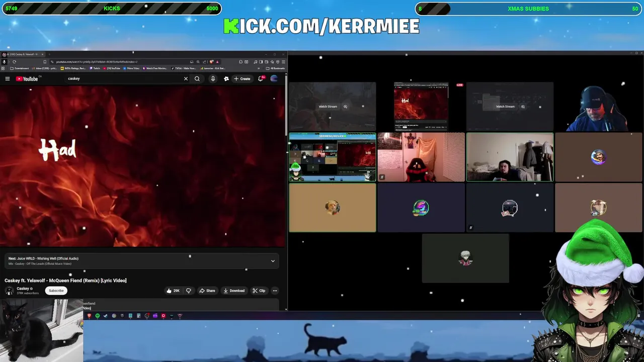
Task: Dislike the video with thumbs down
Action: coord(189,291)
